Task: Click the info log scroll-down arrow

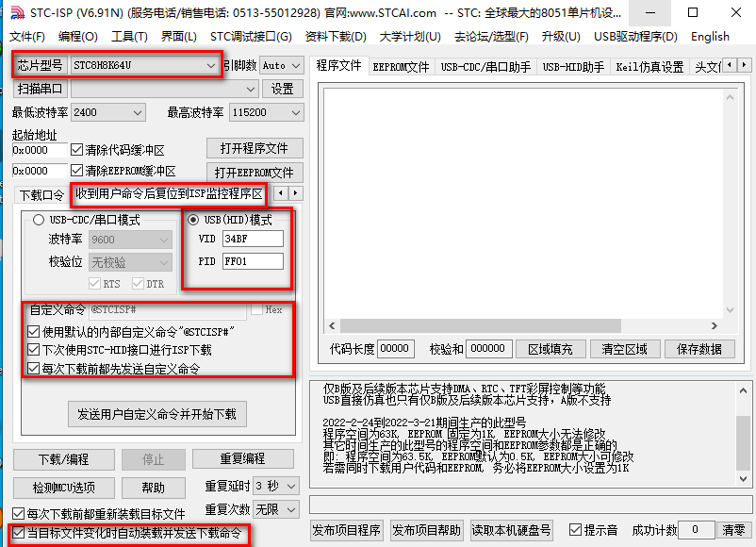Action: (743, 478)
